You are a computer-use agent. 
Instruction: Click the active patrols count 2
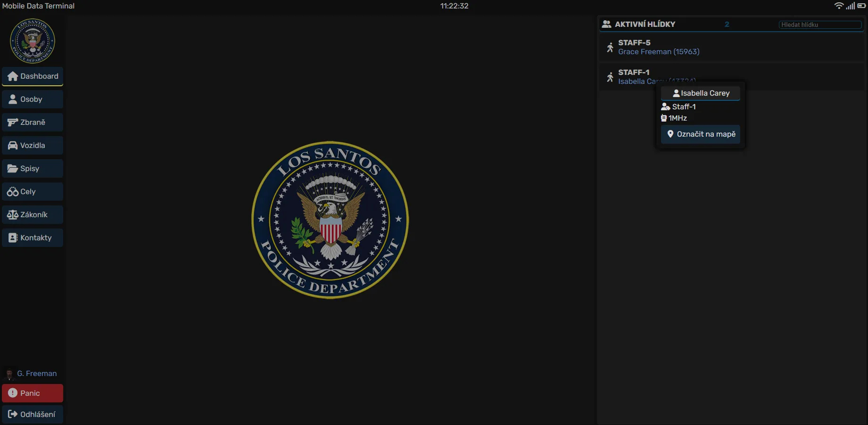click(x=727, y=24)
